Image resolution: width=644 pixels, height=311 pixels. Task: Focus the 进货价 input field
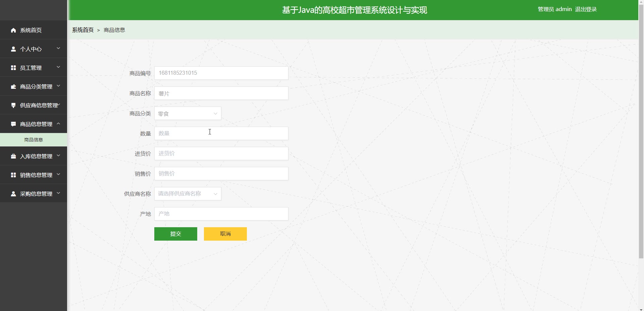point(221,153)
